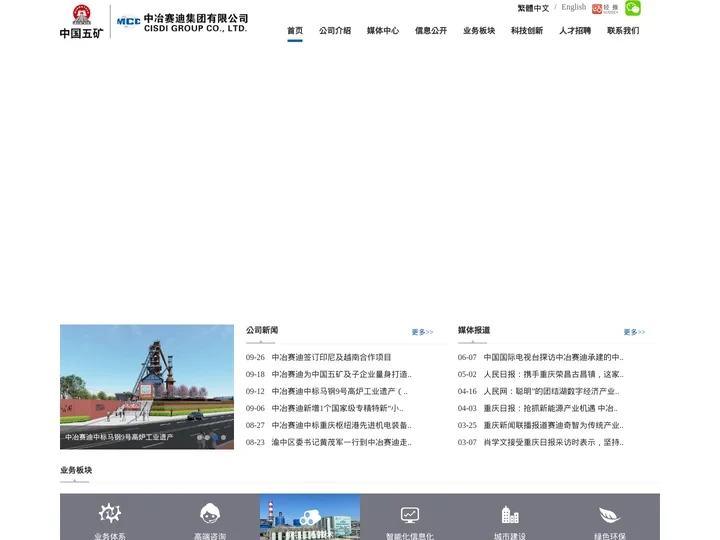Select the 智能化信息化 monitor icon

[x=410, y=515]
